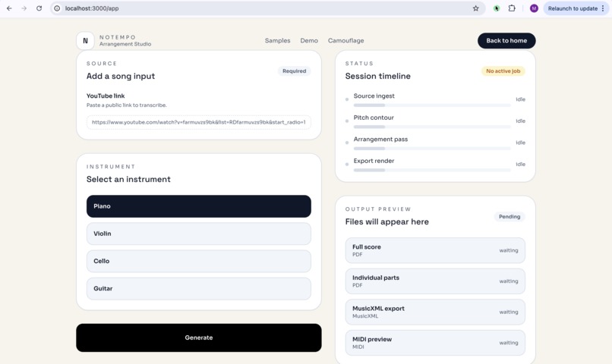Select the Guitar instrument
Image resolution: width=612 pixels, height=364 pixels.
click(x=199, y=288)
